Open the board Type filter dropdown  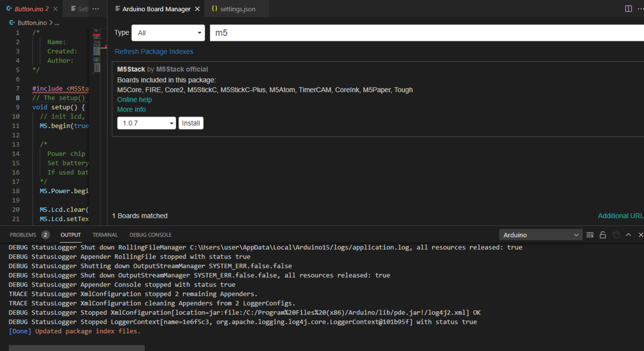(x=168, y=33)
